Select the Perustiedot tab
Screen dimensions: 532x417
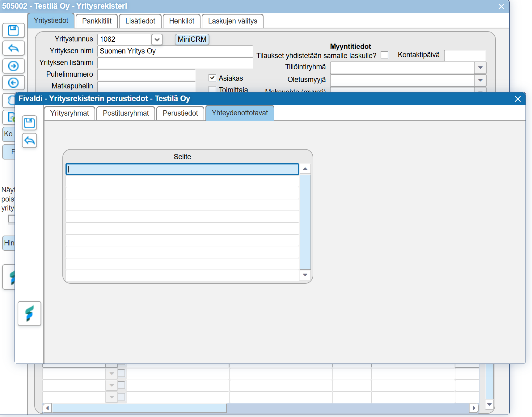[x=180, y=113]
